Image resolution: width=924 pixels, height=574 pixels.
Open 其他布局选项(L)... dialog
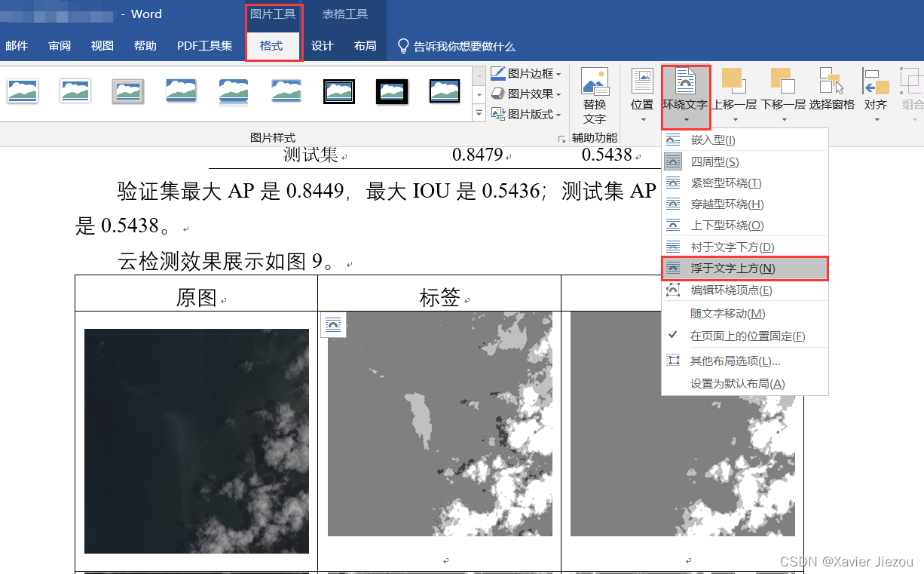[x=745, y=361]
